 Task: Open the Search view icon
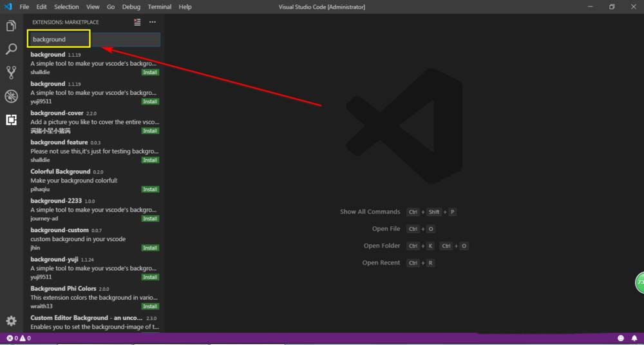tap(11, 50)
